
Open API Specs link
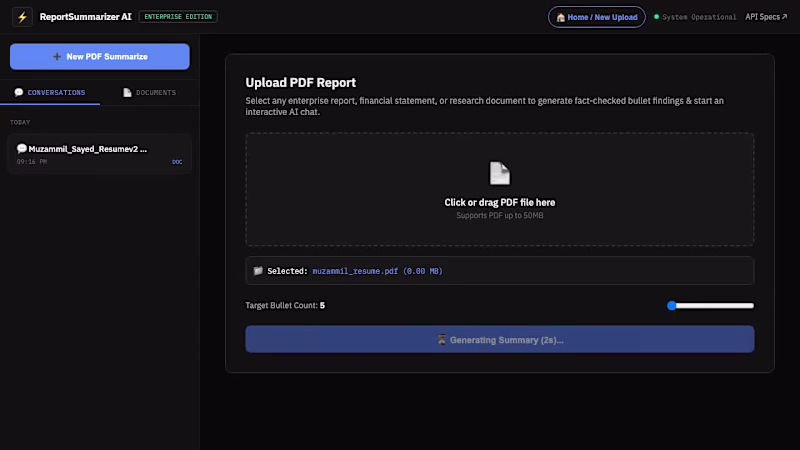click(x=766, y=17)
